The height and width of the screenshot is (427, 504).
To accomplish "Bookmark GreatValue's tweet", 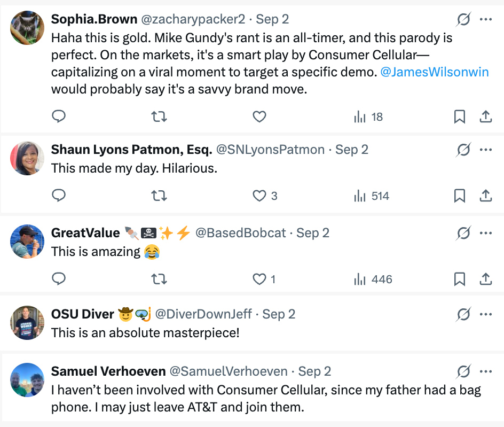I will coord(460,279).
